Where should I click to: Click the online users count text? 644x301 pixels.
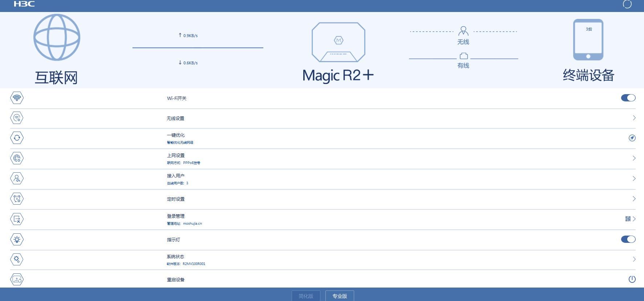pyautogui.click(x=178, y=183)
